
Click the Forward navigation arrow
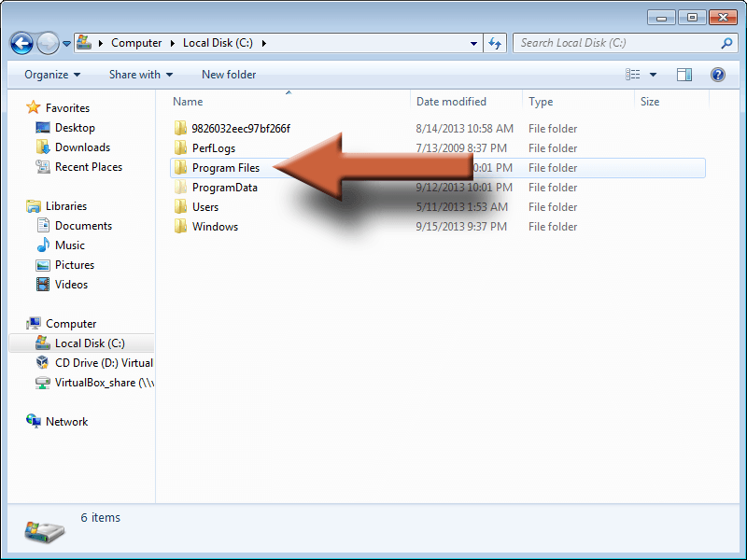(x=49, y=43)
